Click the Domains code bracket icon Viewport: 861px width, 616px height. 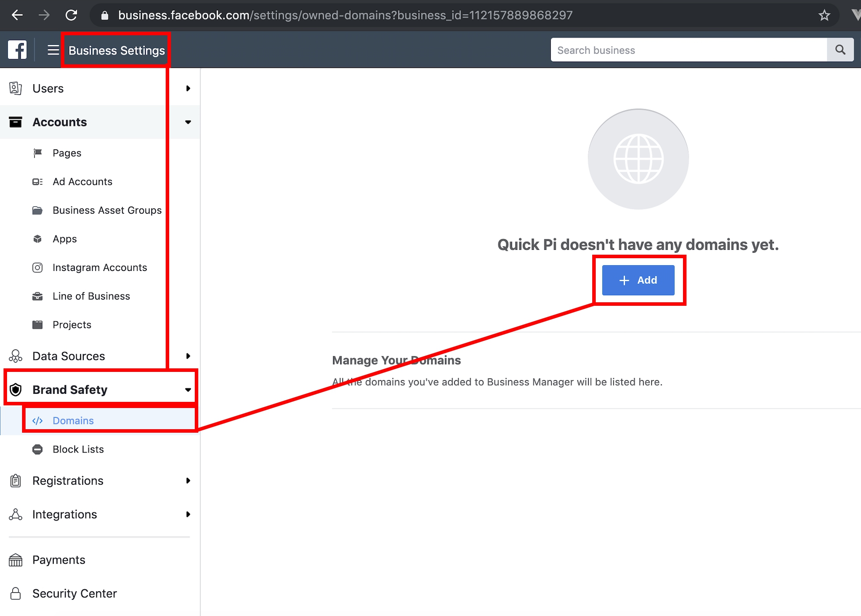pyautogui.click(x=37, y=421)
